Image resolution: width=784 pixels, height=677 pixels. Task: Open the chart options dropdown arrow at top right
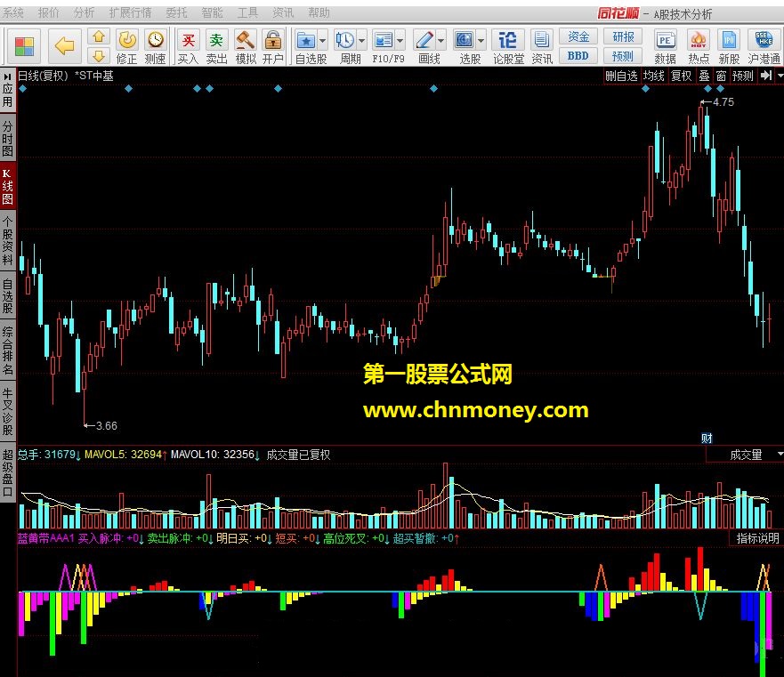[x=779, y=76]
